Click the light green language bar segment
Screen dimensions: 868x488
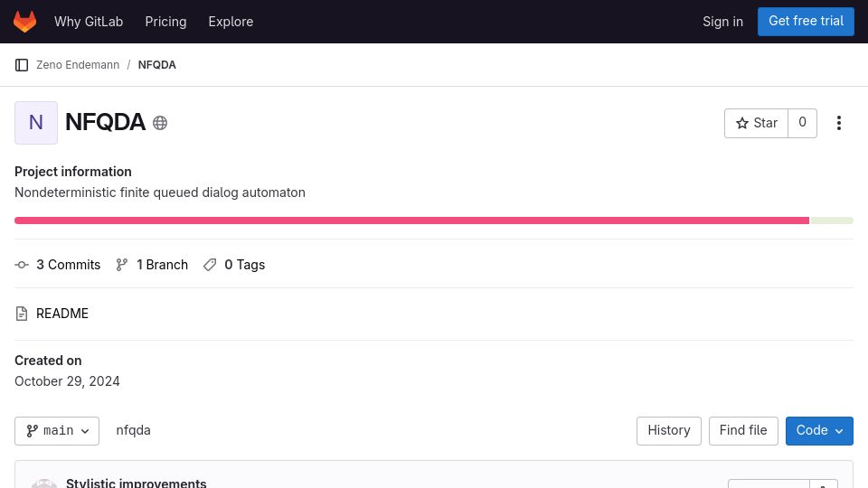[x=831, y=221]
